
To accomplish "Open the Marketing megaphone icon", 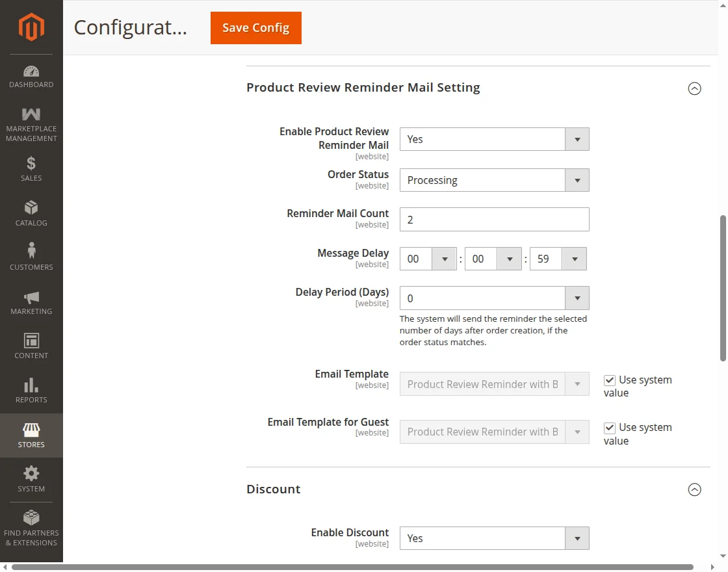I will pyautogui.click(x=31, y=297).
